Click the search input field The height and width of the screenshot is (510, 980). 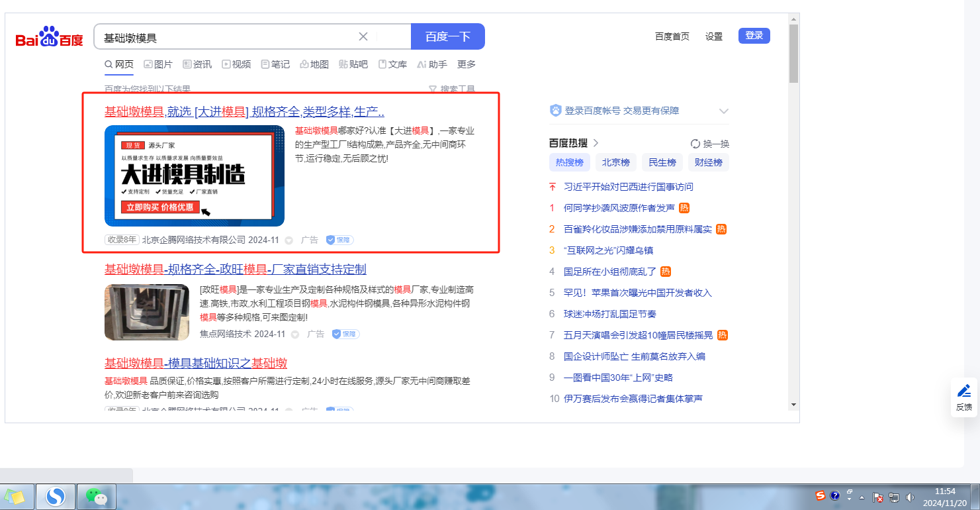[225, 38]
